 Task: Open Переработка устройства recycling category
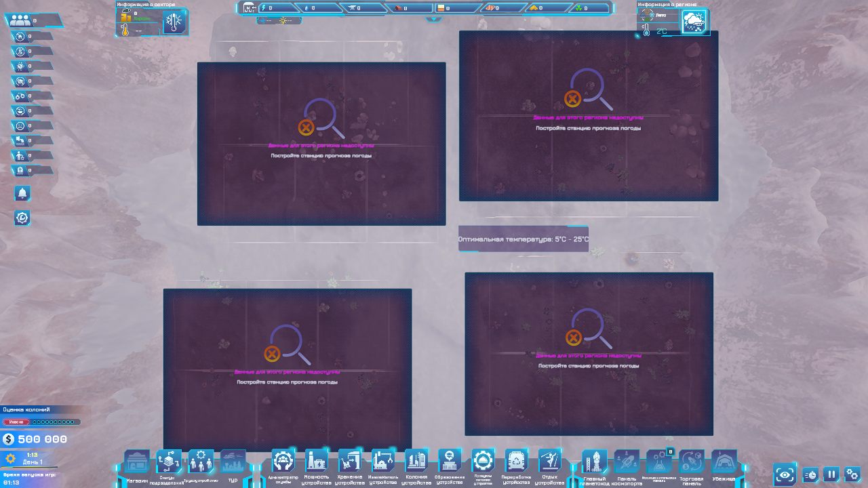tap(516, 461)
